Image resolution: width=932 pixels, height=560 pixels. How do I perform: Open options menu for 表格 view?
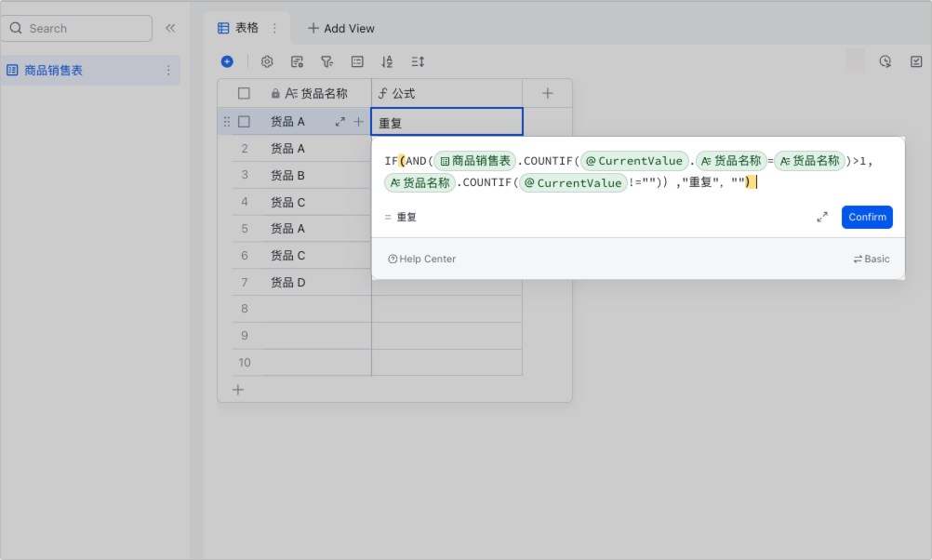274,28
